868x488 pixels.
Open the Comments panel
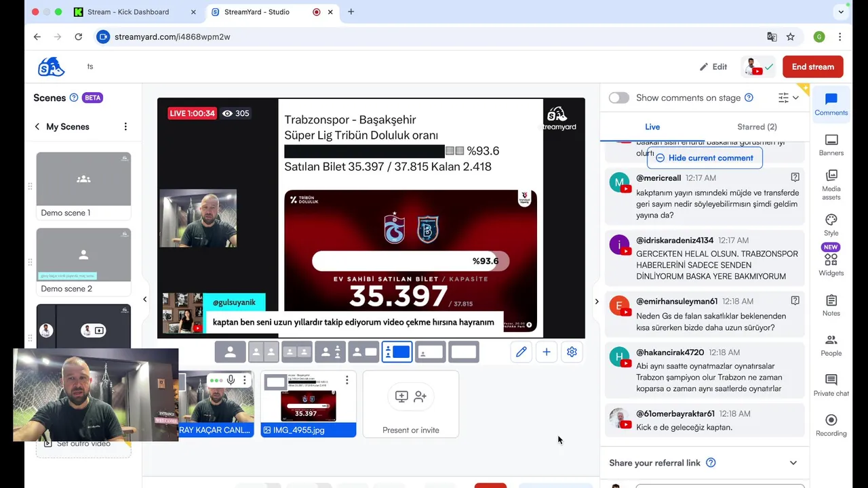coord(831,104)
